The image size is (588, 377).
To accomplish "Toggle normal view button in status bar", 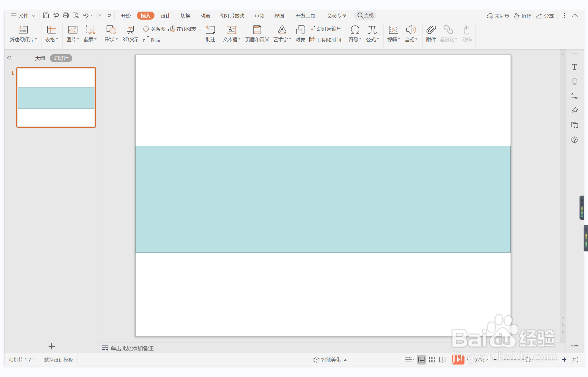I will pyautogui.click(x=421, y=359).
